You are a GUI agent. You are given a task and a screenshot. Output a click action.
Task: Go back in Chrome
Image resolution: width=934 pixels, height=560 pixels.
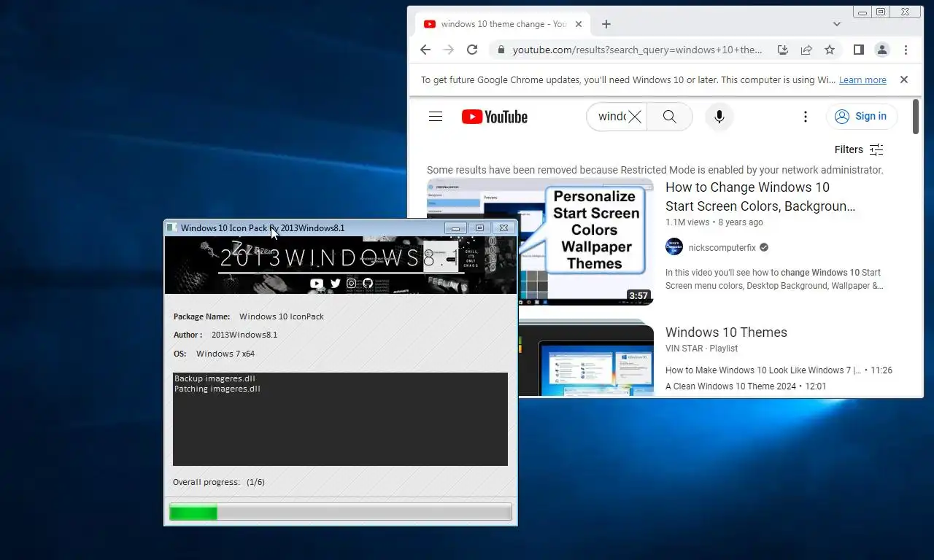(x=425, y=50)
